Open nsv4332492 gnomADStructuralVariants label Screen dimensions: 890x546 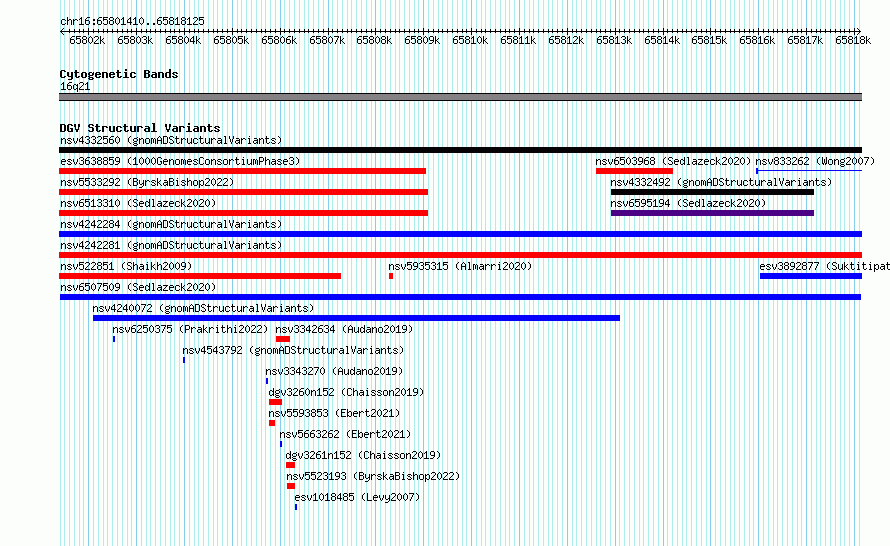(721, 182)
